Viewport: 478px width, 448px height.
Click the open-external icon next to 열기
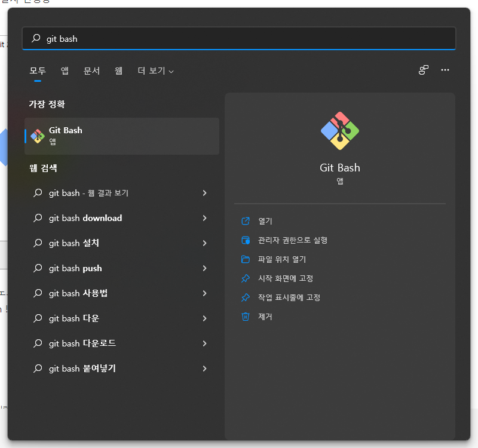pos(246,221)
